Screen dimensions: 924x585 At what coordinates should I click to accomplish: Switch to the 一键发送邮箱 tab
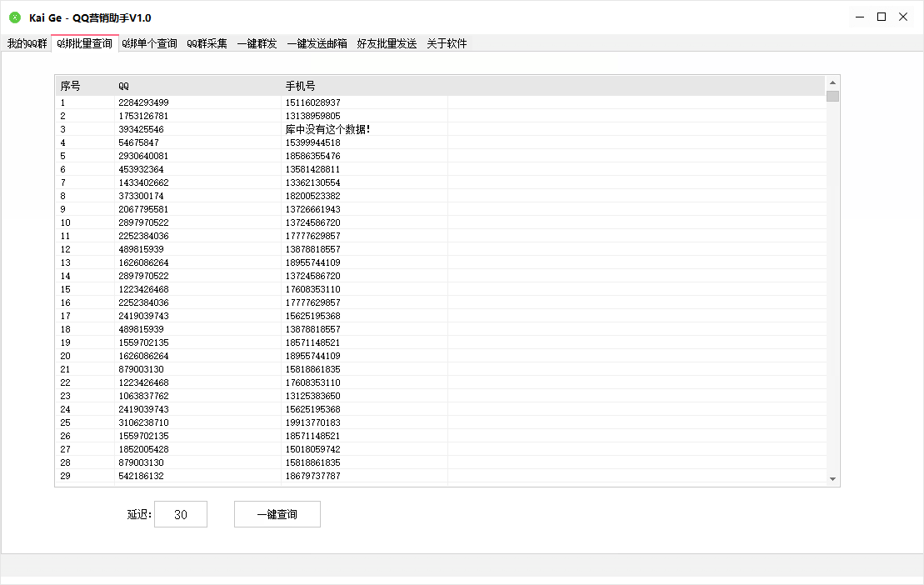coord(317,44)
